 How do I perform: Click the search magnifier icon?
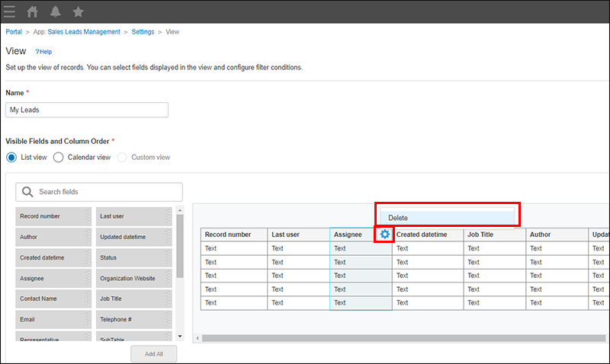point(27,192)
